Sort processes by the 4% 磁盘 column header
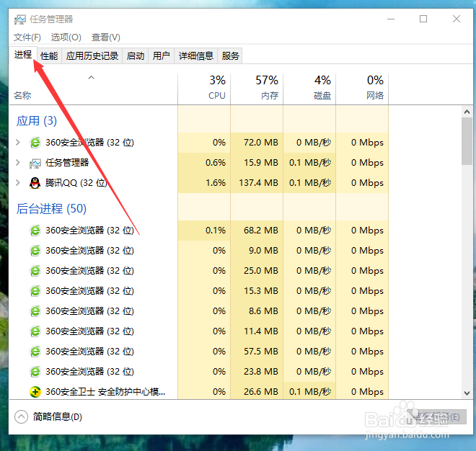Image resolution: width=476 pixels, height=451 pixels. click(309, 89)
